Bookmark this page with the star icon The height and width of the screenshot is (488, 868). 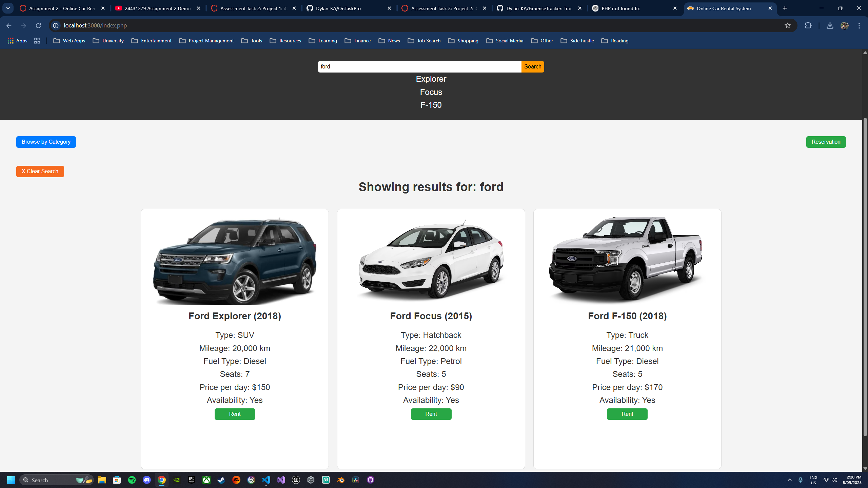788,25
